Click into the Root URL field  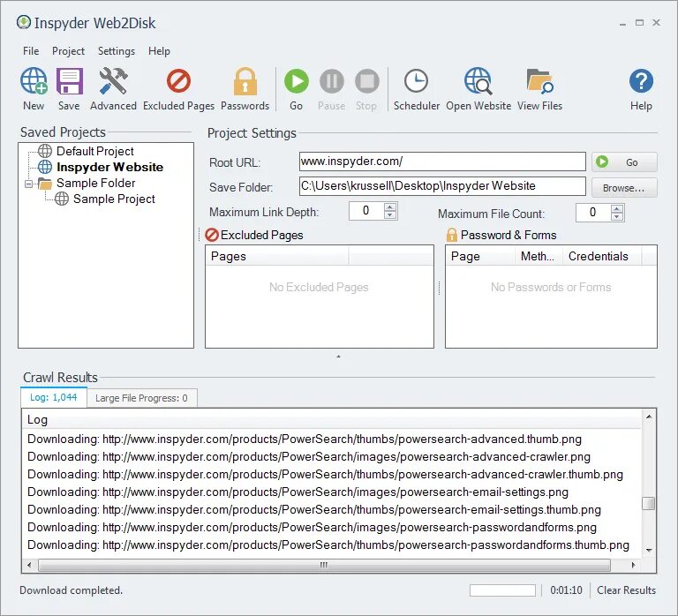pyautogui.click(x=442, y=162)
